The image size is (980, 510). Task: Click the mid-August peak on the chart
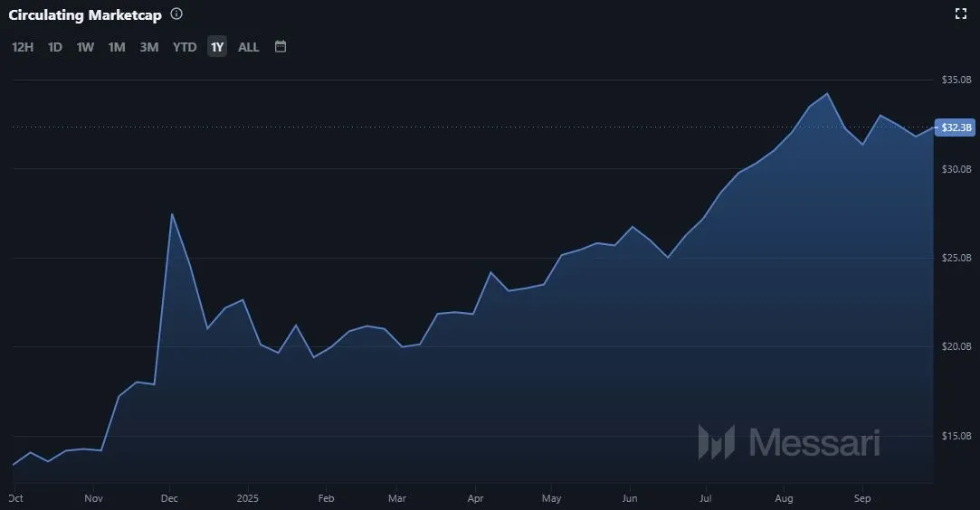click(826, 94)
